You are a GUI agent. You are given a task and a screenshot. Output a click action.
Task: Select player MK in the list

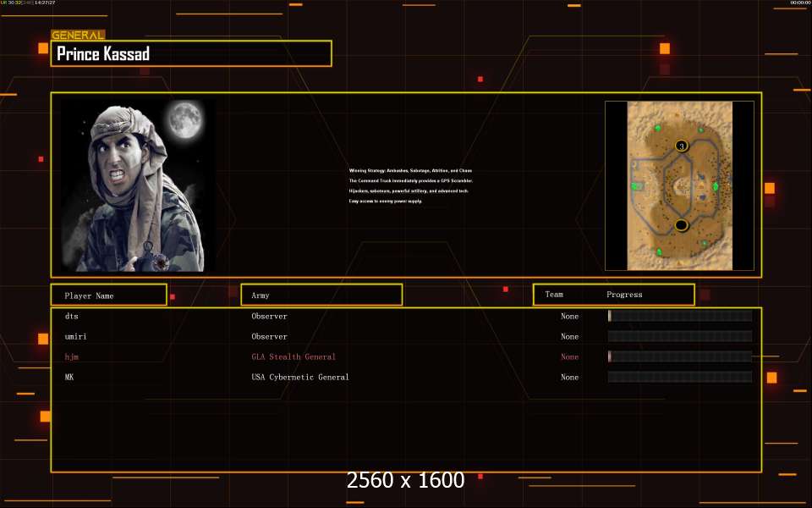(x=70, y=378)
